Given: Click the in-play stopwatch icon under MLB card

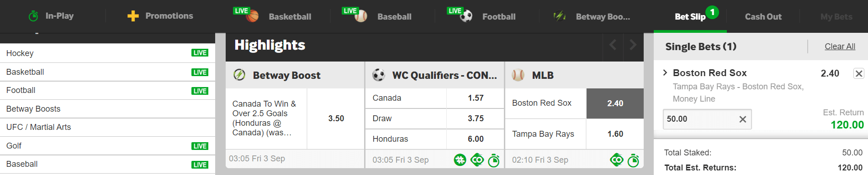Looking at the screenshot, I should (x=633, y=160).
